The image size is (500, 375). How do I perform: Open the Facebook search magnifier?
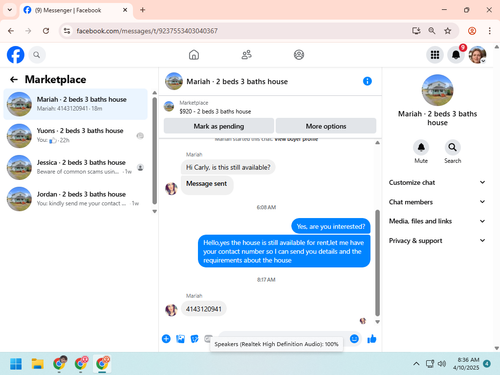[37, 55]
